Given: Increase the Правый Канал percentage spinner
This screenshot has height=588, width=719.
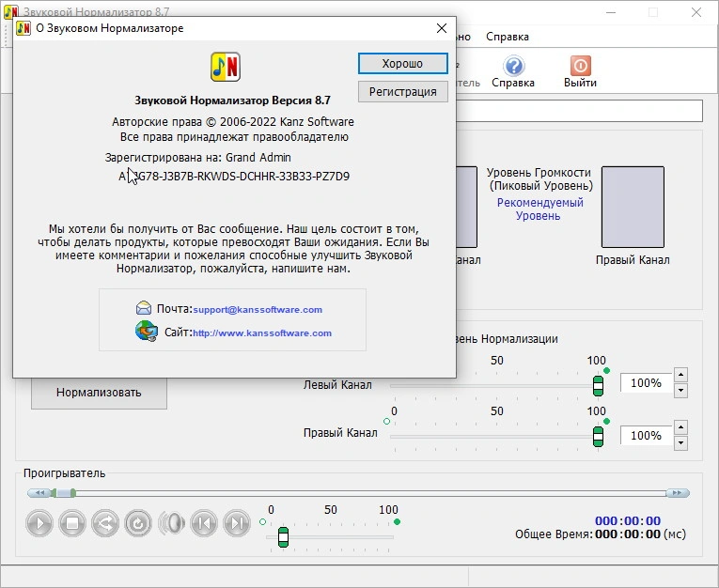Looking at the screenshot, I should (x=681, y=427).
